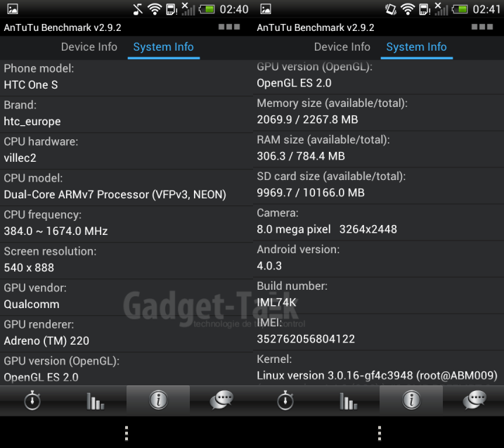This screenshot has width=504, height=448.
Task: Tap the picture notification icon at 02:40
Action: [x=13, y=9]
